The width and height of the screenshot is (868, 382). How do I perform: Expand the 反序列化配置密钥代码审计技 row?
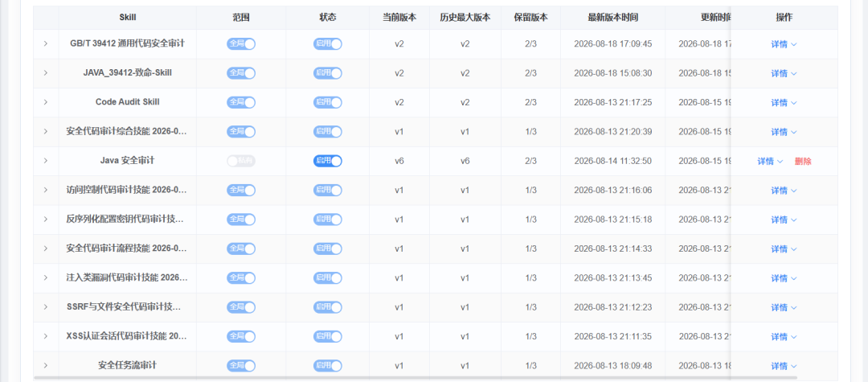coord(45,220)
